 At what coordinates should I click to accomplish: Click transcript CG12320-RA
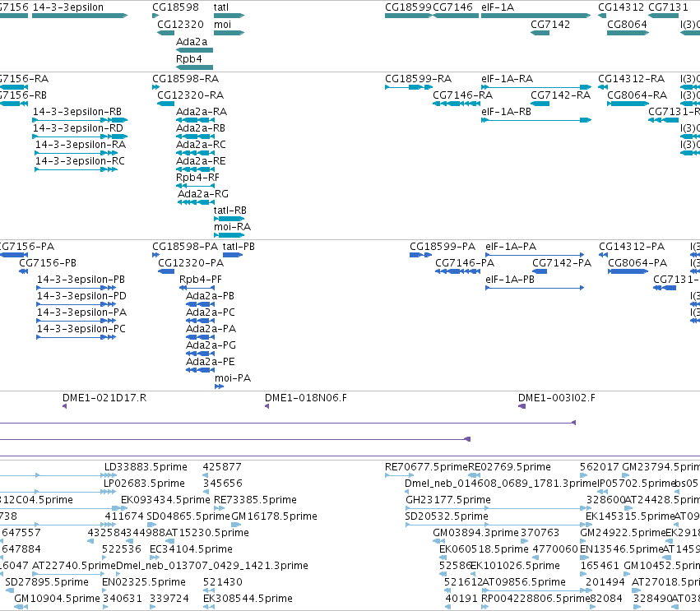[190, 95]
